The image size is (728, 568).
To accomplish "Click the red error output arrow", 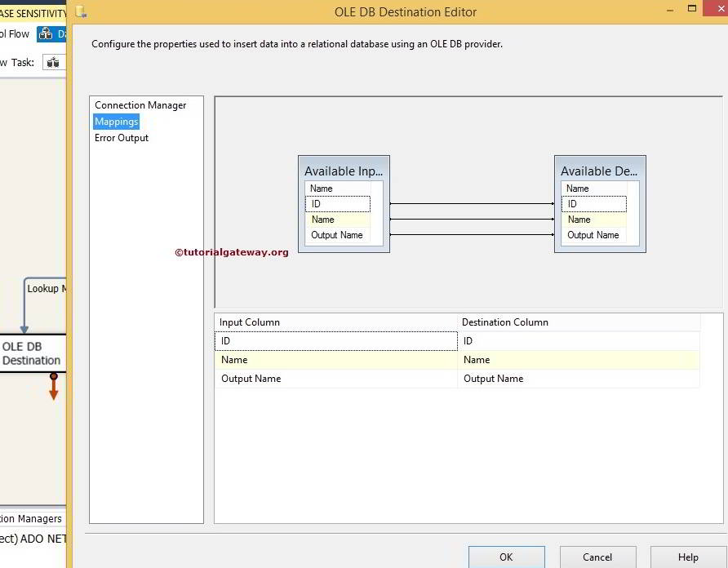I will [x=54, y=388].
